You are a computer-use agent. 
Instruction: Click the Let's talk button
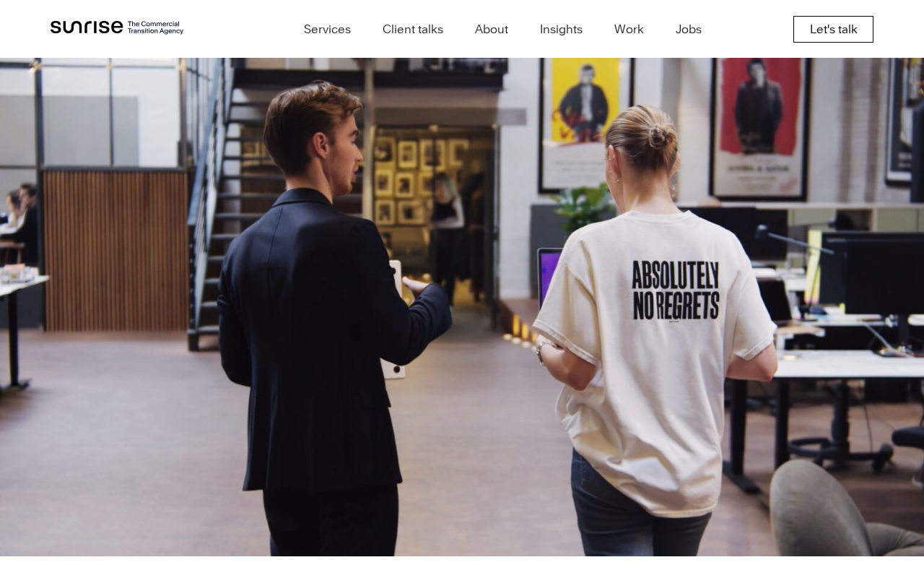(833, 29)
